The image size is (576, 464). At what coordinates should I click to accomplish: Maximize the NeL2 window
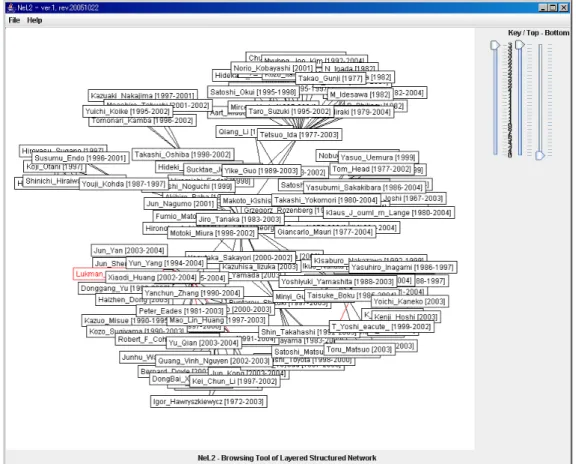click(553, 7)
